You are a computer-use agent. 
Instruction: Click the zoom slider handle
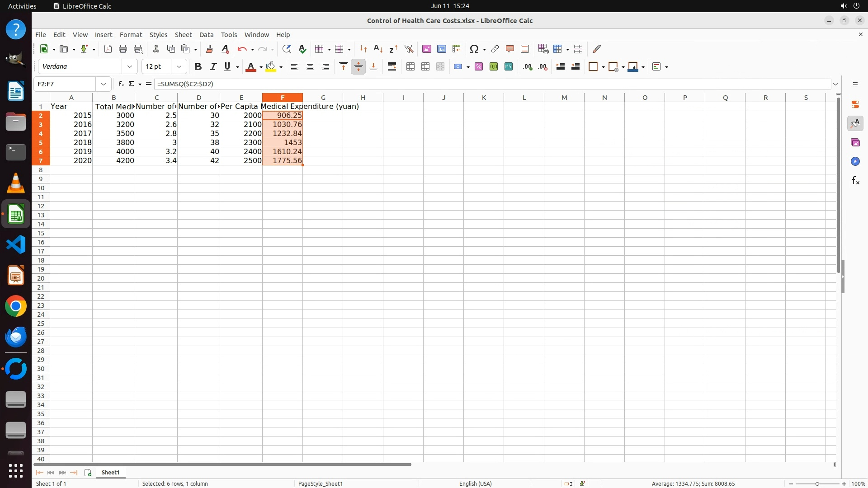[x=817, y=483]
